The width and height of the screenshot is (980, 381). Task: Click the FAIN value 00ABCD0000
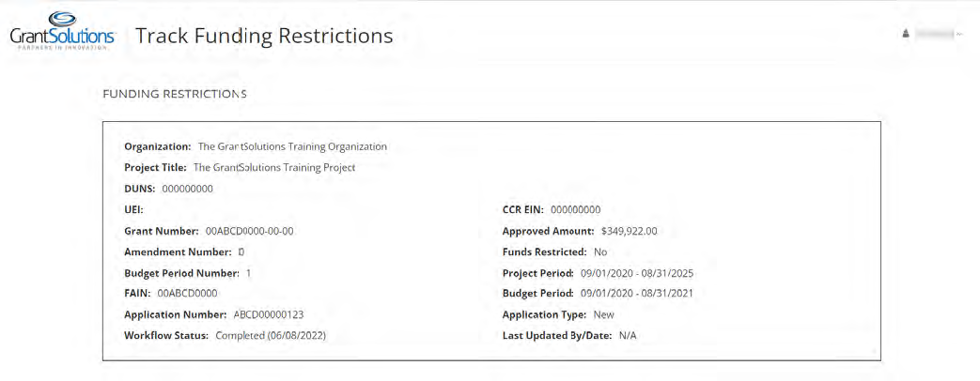(187, 294)
